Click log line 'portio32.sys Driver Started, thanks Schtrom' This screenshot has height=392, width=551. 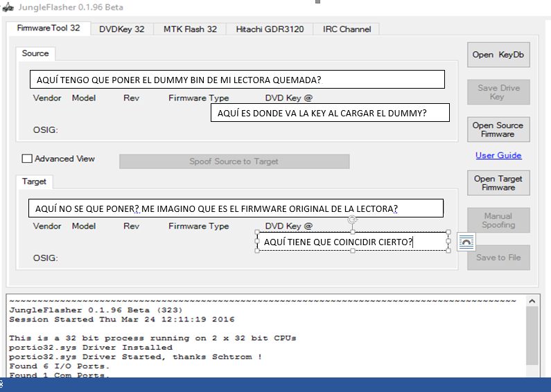(x=135, y=357)
